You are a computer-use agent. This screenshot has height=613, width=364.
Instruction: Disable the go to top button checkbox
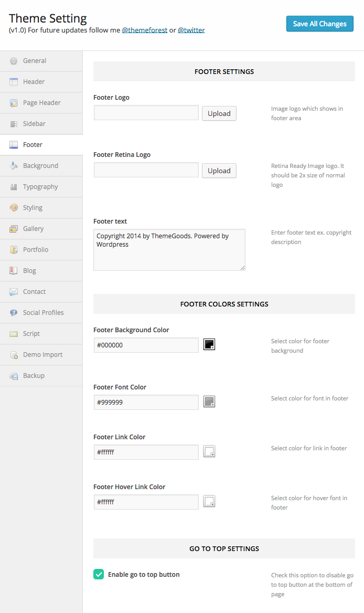click(x=99, y=575)
